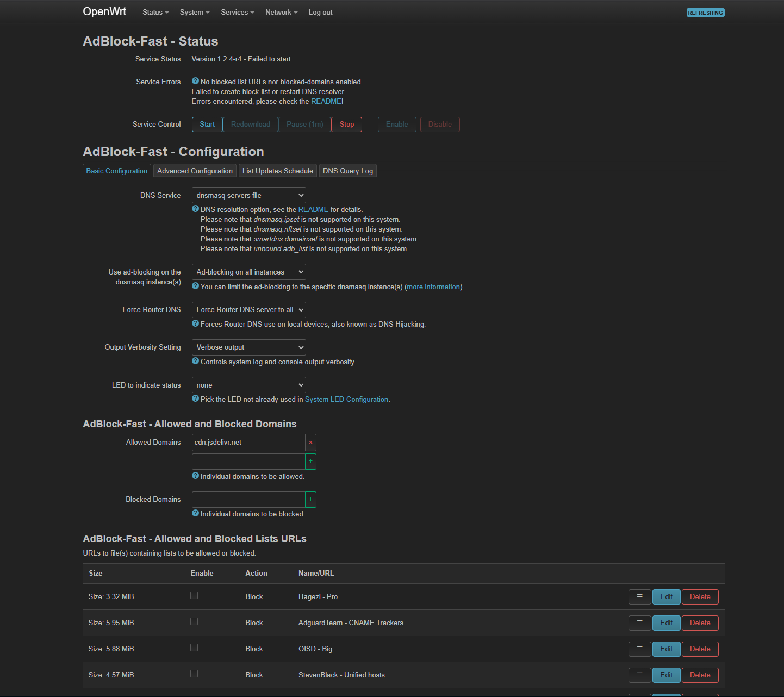Click the help icon beside Service Errors message
This screenshot has height=697, width=784.
195,81
